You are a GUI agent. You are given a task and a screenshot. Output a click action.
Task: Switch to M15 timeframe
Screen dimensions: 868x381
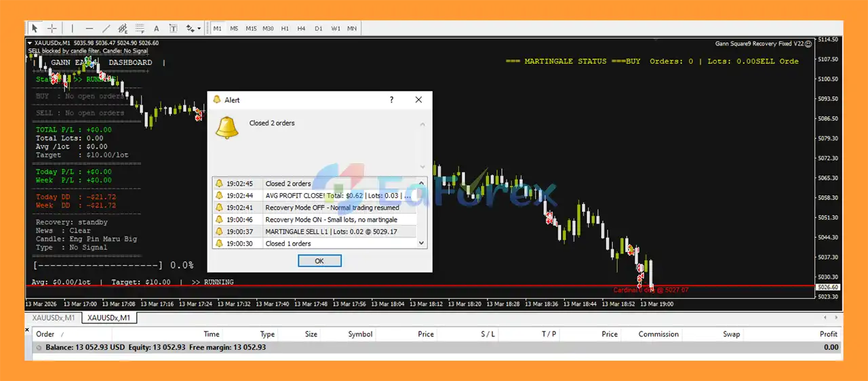pos(251,28)
